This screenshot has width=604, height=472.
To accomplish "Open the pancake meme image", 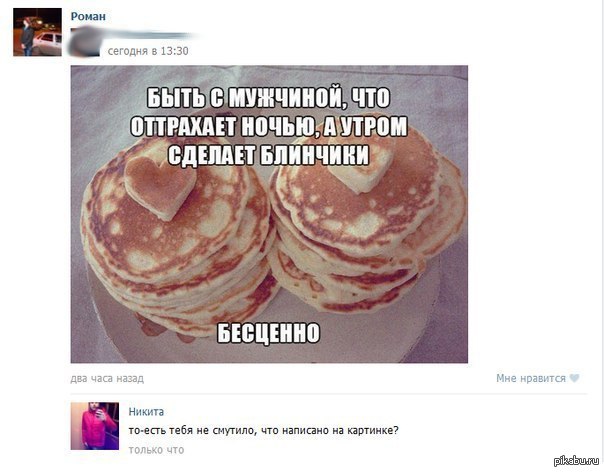I will [269, 214].
